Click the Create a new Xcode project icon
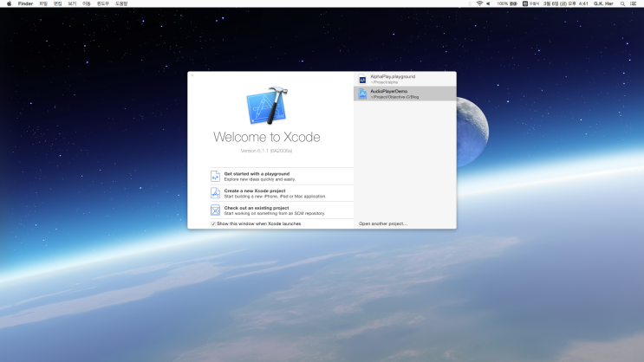This screenshot has height=362, width=644. pyautogui.click(x=216, y=193)
